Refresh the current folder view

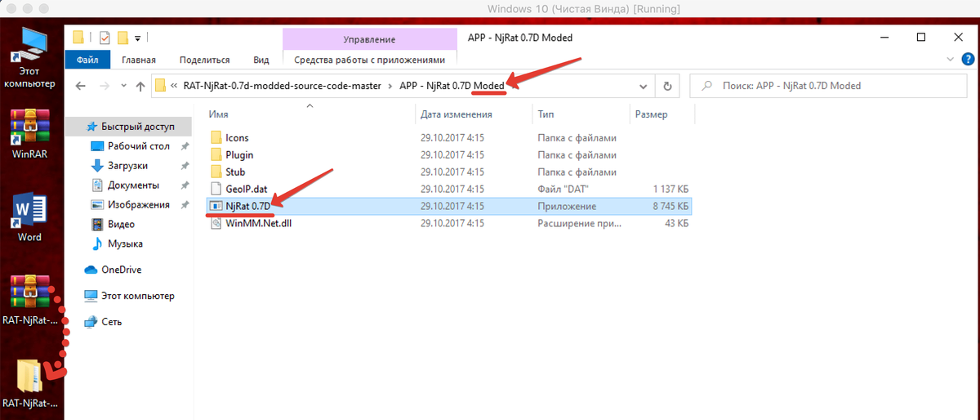click(666, 86)
